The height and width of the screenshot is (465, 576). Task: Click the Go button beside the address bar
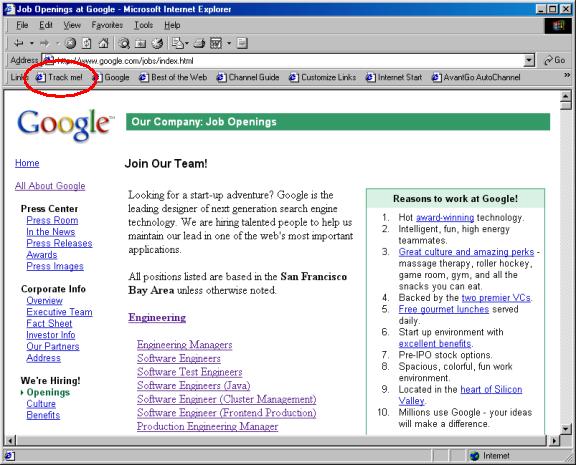(555, 60)
